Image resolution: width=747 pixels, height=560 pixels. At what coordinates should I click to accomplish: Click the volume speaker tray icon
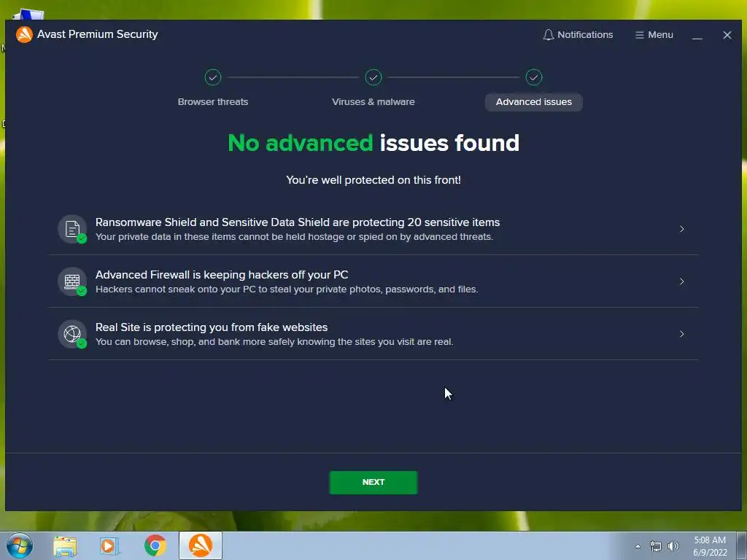tap(673, 546)
